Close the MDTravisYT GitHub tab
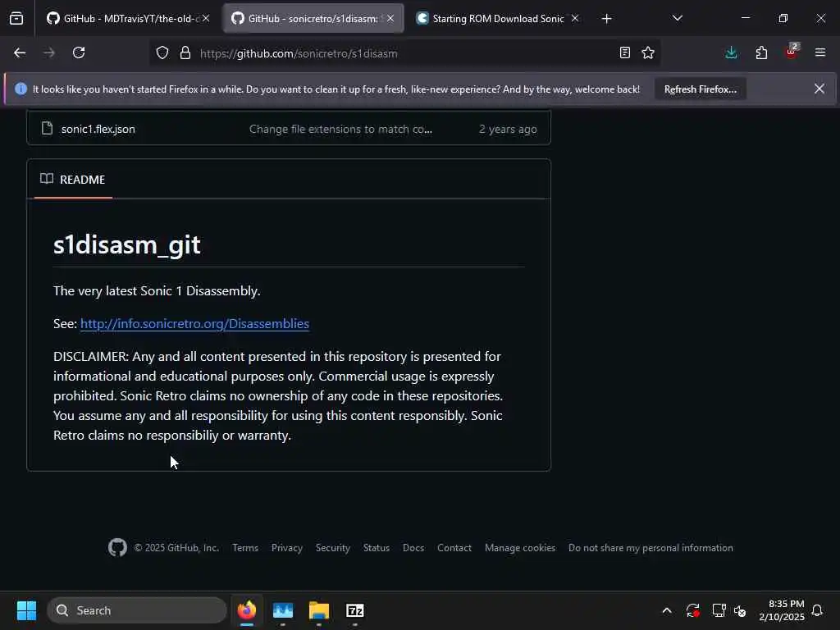The image size is (840, 630). (206, 19)
